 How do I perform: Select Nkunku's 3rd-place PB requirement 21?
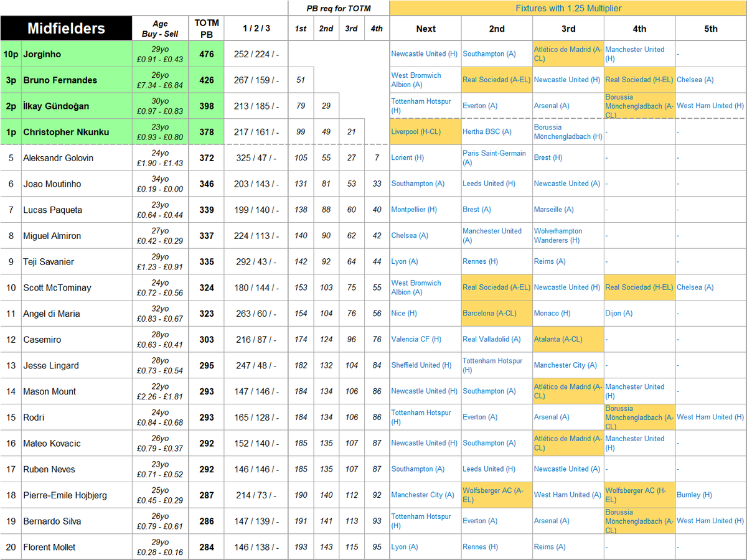pyautogui.click(x=352, y=132)
